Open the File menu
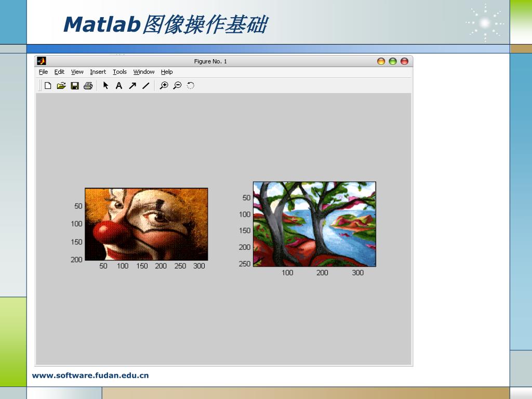The width and height of the screenshot is (532, 399). click(x=43, y=72)
